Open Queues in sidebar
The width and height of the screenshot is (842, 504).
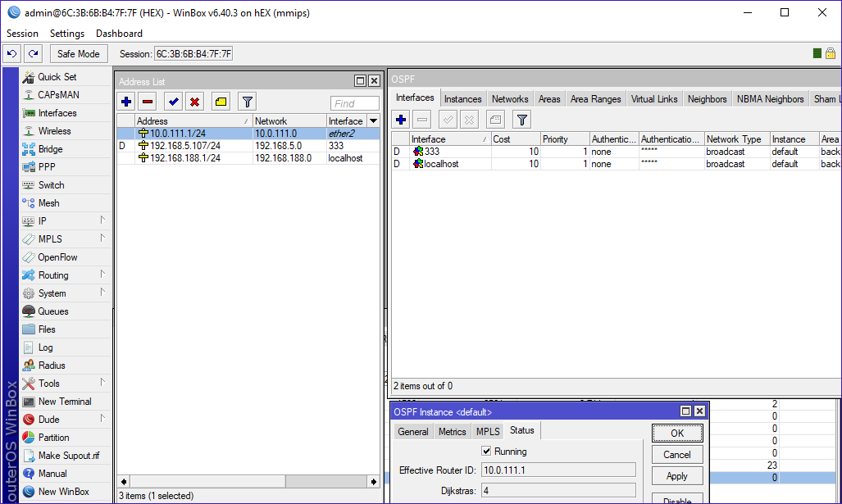(66, 311)
